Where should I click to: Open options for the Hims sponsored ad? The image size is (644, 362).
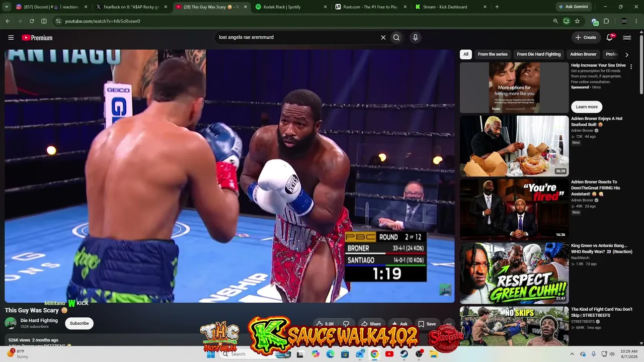click(631, 66)
